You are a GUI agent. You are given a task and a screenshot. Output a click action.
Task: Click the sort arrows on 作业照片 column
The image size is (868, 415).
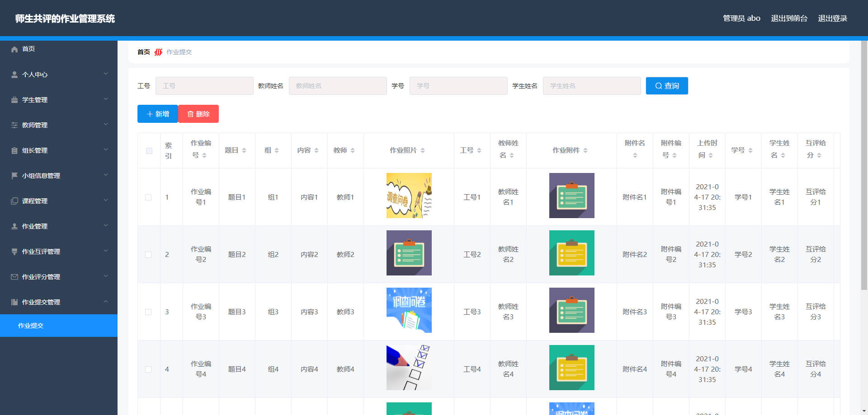point(423,150)
